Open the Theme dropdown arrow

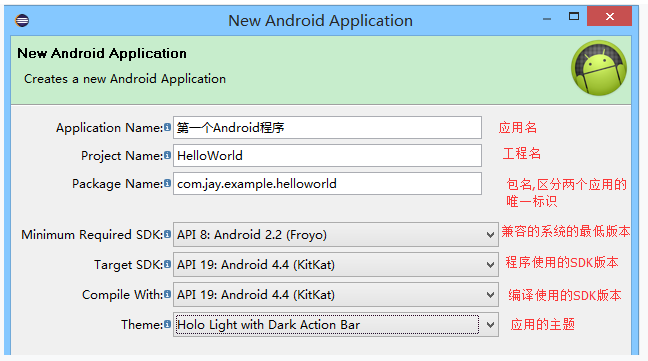coord(490,325)
